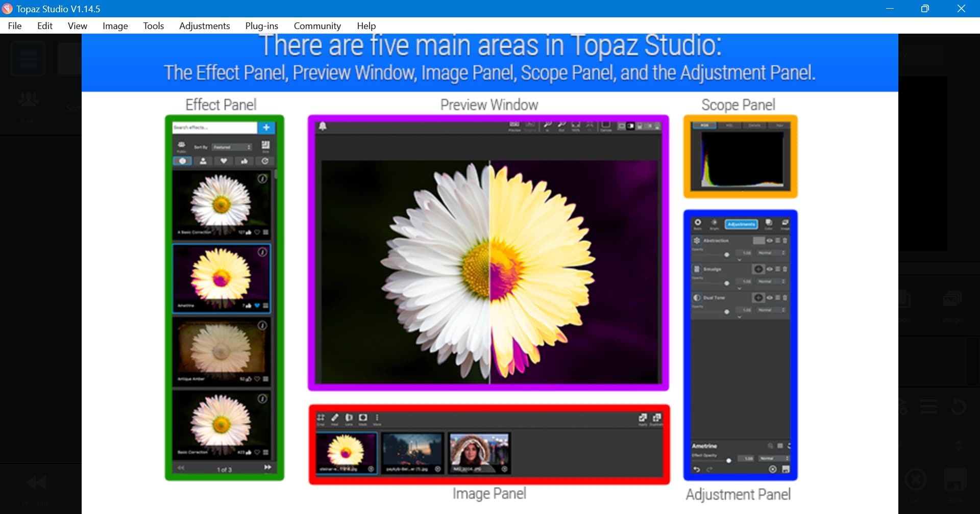Go to next effects page arrow
This screenshot has height=514, width=980.
click(x=267, y=468)
